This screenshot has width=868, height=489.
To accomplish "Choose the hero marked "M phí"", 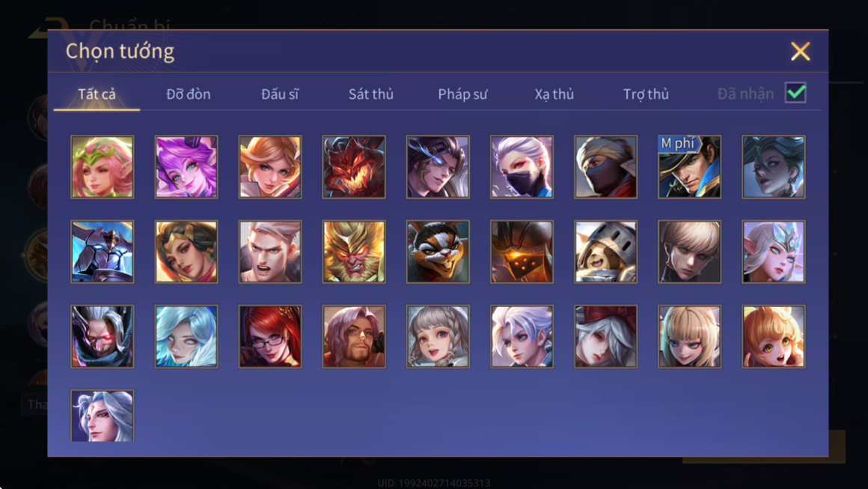I will (x=689, y=167).
